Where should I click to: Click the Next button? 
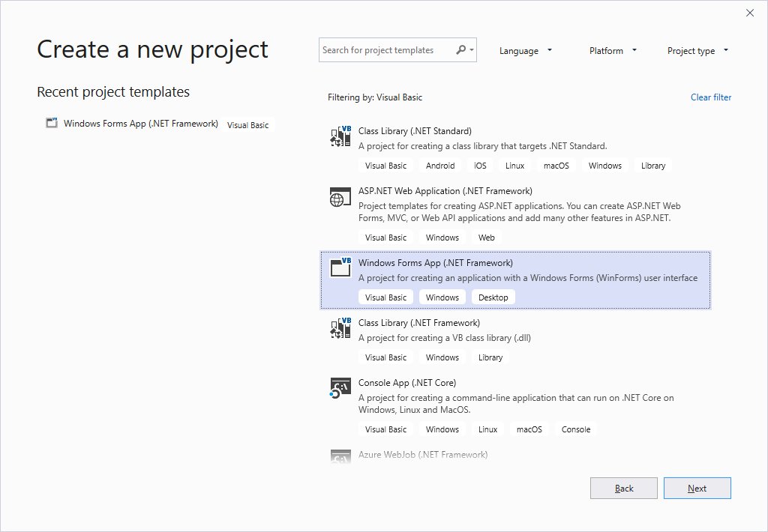[x=697, y=488]
